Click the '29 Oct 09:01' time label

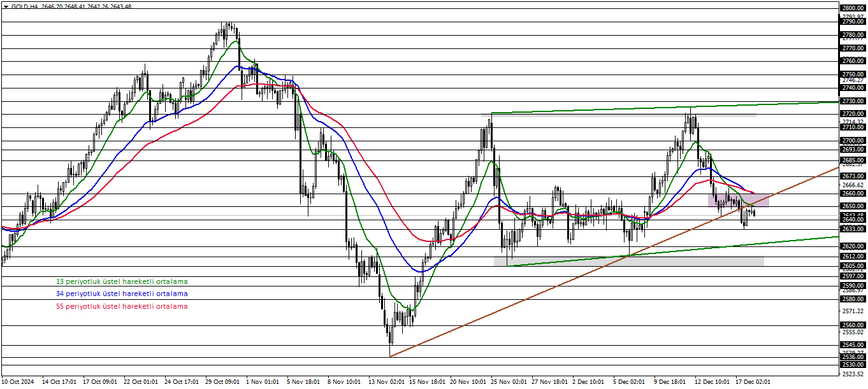tap(222, 382)
